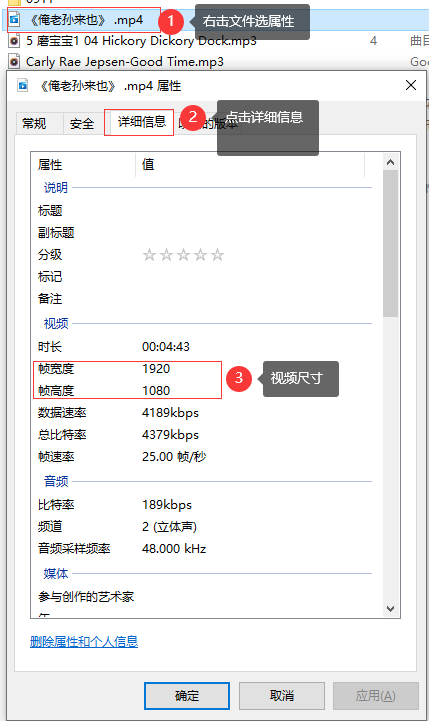Click the 取消 button
Viewport: 429px width, 721px height.
[x=281, y=696]
